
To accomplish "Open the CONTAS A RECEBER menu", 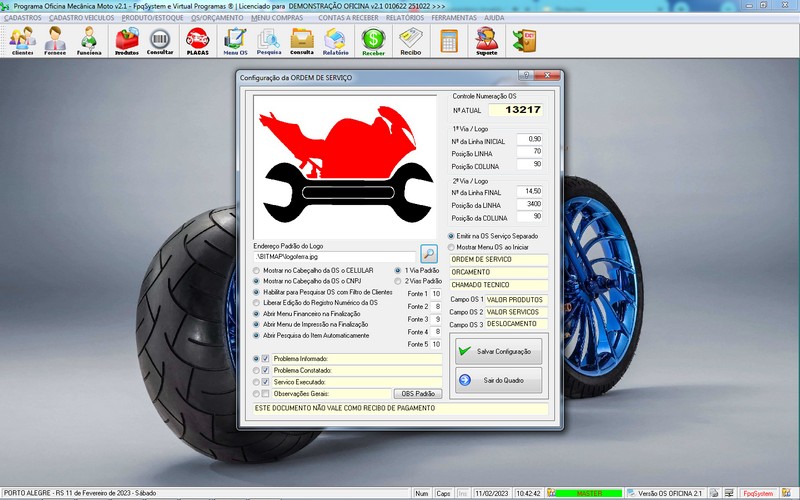I will (x=348, y=17).
